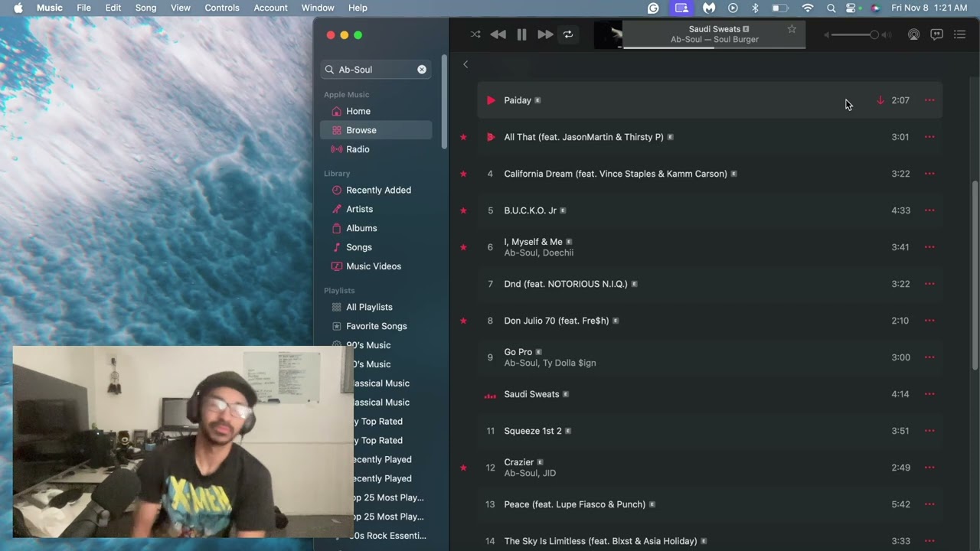Click the playing Saudi Sweats row indicator
The image size is (980, 551).
tap(491, 395)
